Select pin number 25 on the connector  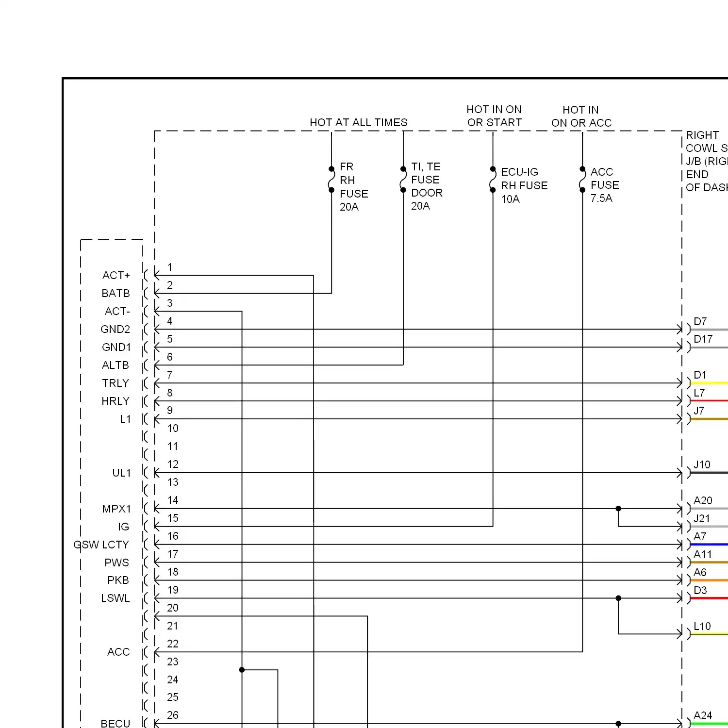pos(173,697)
